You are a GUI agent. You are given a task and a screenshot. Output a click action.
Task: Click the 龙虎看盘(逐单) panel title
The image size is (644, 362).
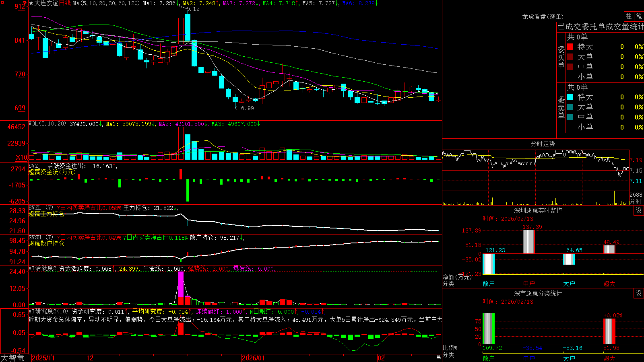543,16
